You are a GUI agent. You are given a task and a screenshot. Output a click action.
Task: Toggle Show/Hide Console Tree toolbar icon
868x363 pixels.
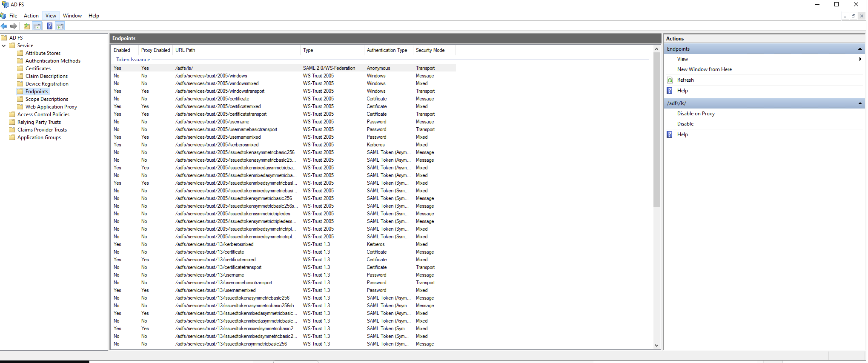tap(37, 26)
